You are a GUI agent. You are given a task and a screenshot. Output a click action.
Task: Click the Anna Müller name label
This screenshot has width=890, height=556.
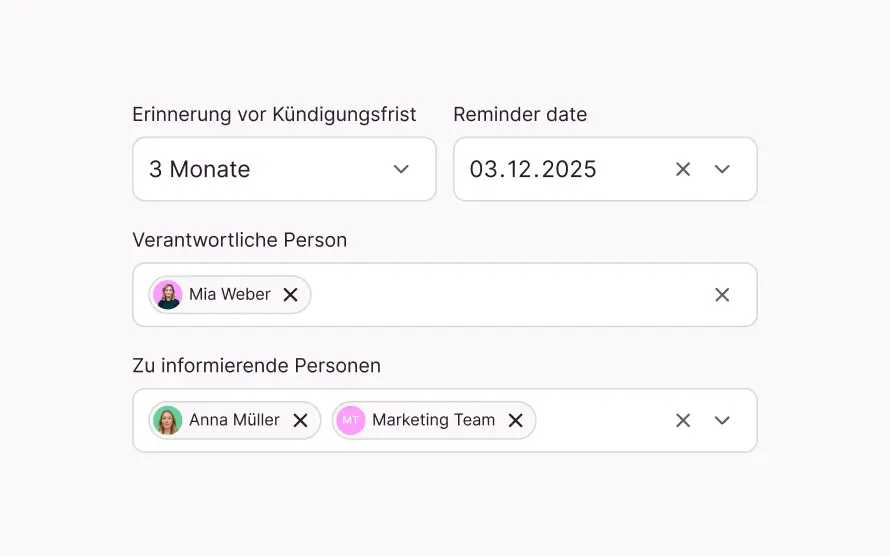[234, 421]
